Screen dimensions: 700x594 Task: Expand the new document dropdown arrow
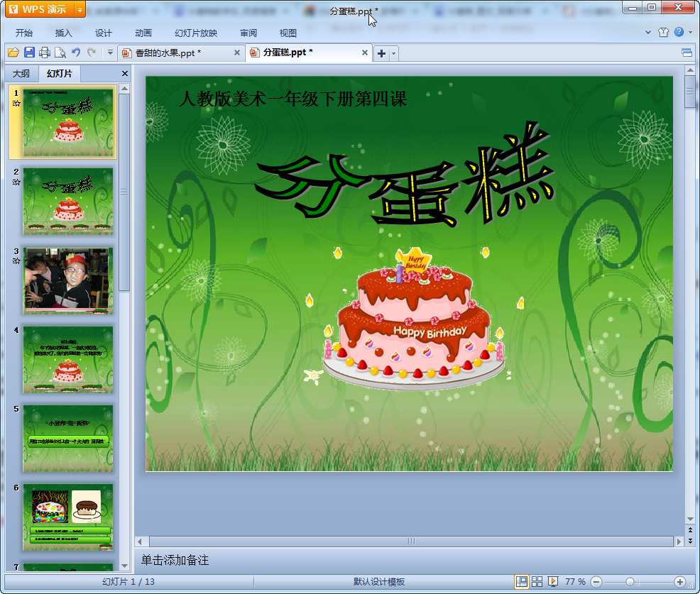click(393, 53)
